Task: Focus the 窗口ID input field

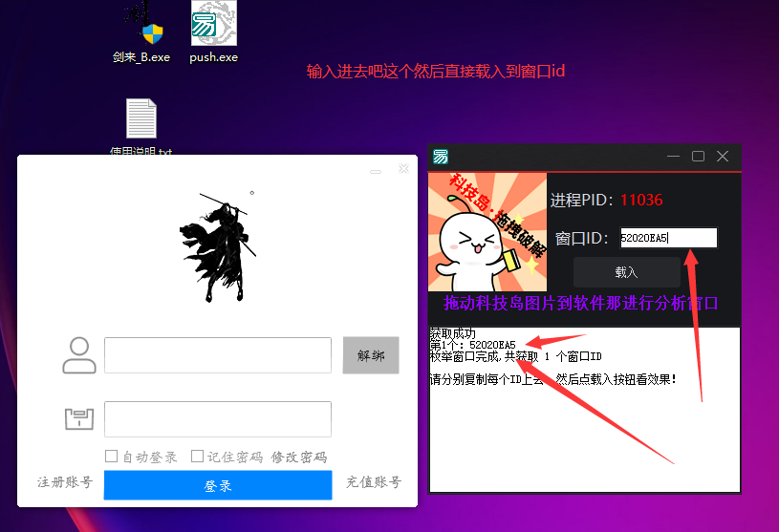Action: (667, 238)
